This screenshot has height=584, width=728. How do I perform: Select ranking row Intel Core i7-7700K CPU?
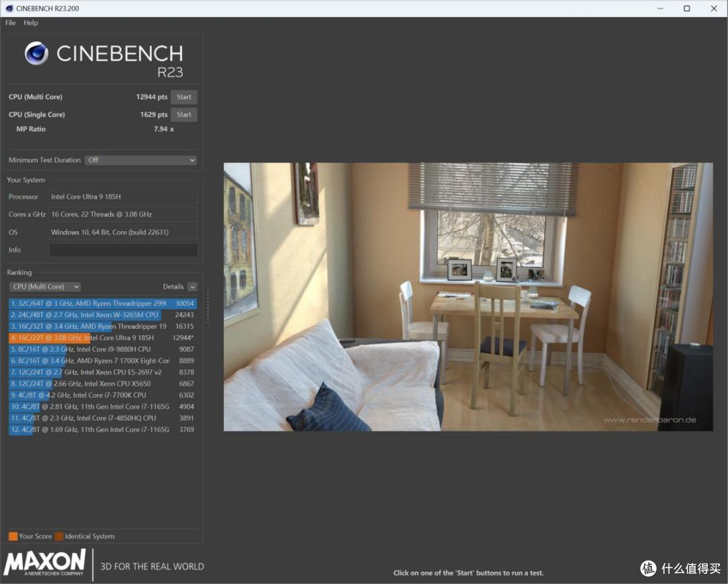[x=102, y=395]
